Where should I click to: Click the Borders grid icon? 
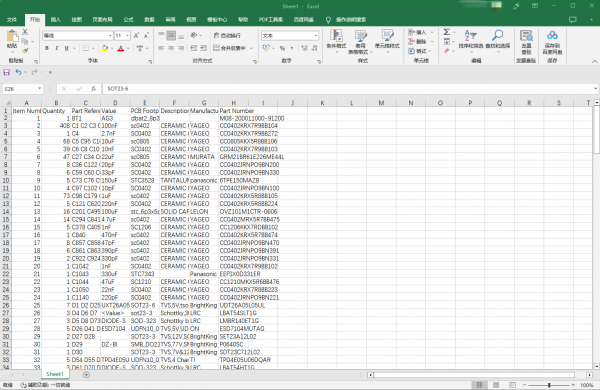[x=86, y=48]
